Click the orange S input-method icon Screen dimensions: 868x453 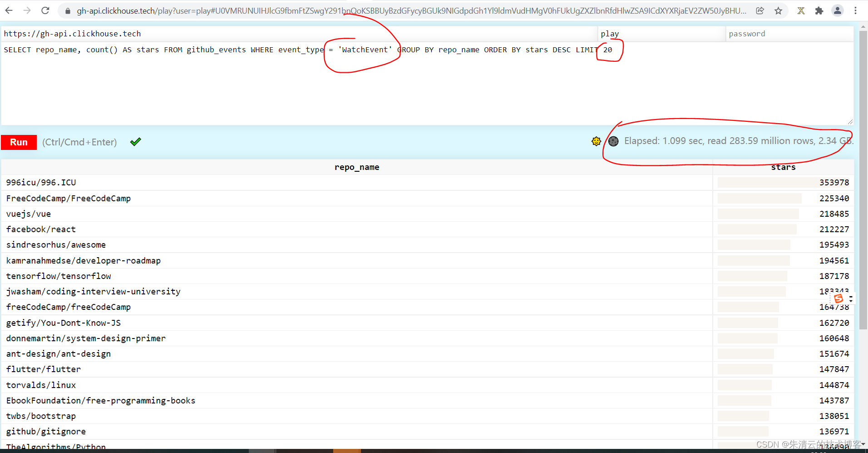838,299
